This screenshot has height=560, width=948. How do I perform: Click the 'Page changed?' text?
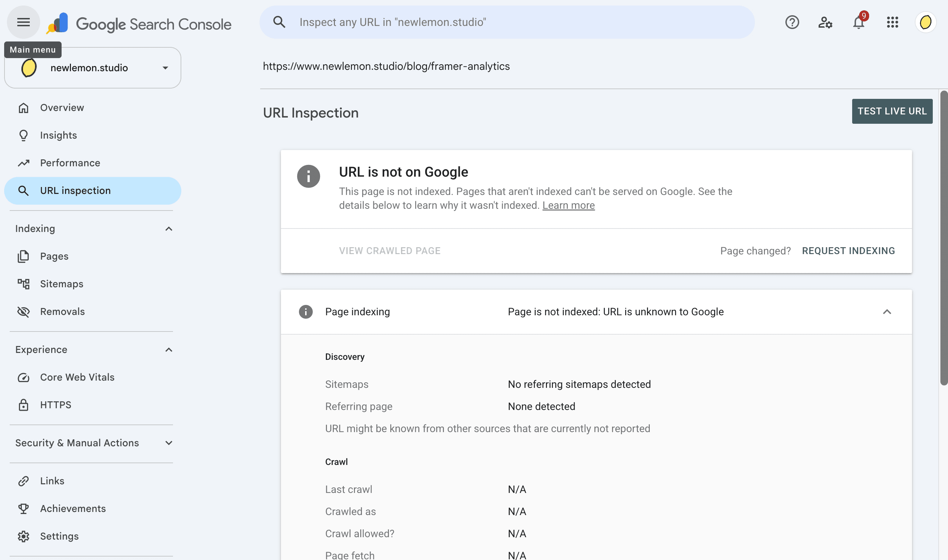tap(755, 251)
